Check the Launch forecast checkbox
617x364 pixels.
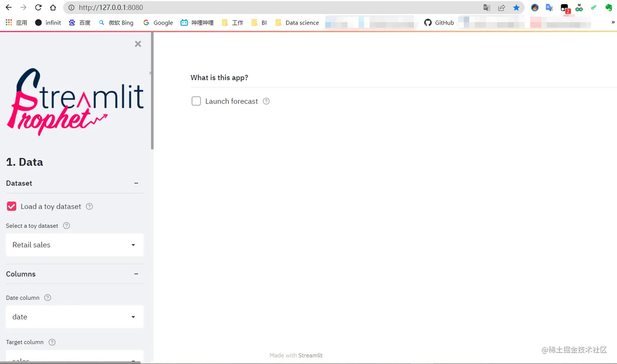click(x=196, y=101)
